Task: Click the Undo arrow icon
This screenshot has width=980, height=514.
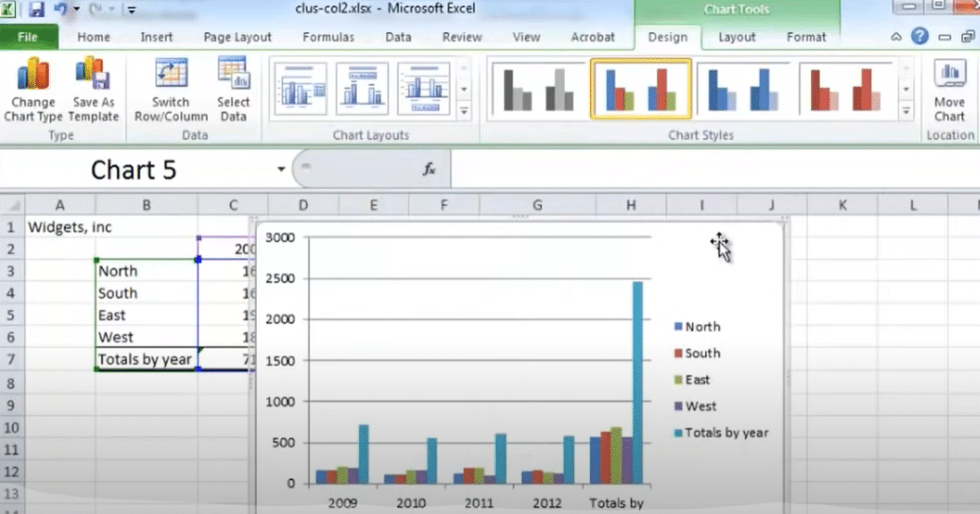Action: (x=60, y=9)
